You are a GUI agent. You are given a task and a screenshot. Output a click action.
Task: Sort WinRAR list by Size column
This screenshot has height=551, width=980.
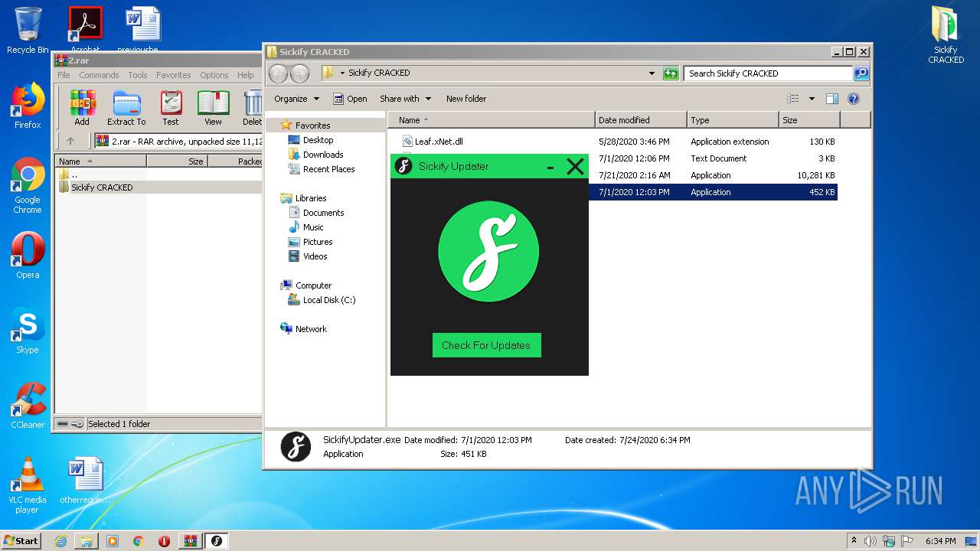tap(177, 161)
